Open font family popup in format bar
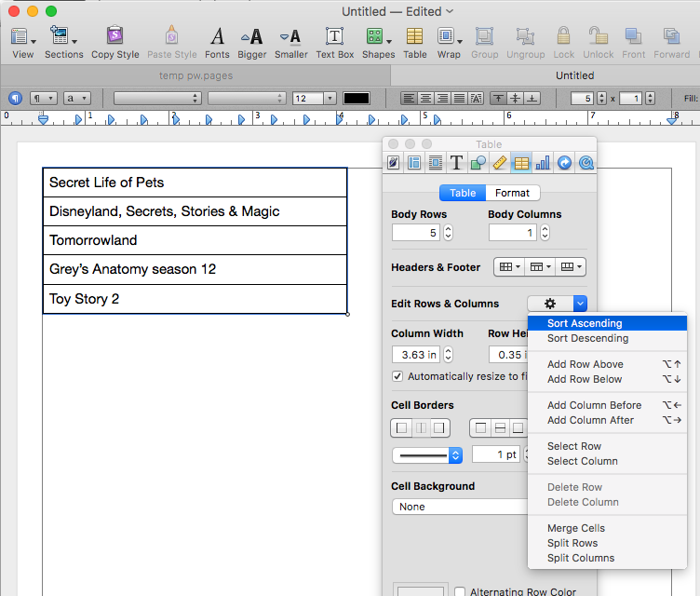The image size is (700, 596). pyautogui.click(x=157, y=98)
